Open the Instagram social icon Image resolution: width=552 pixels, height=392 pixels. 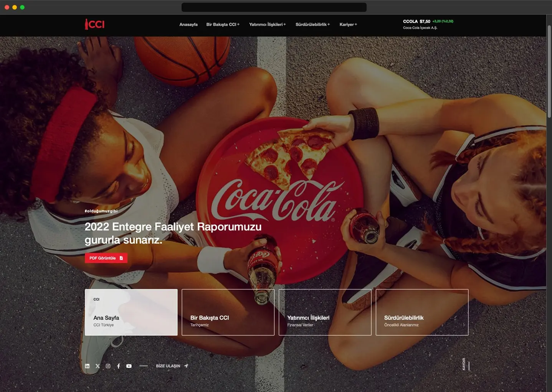(x=108, y=366)
